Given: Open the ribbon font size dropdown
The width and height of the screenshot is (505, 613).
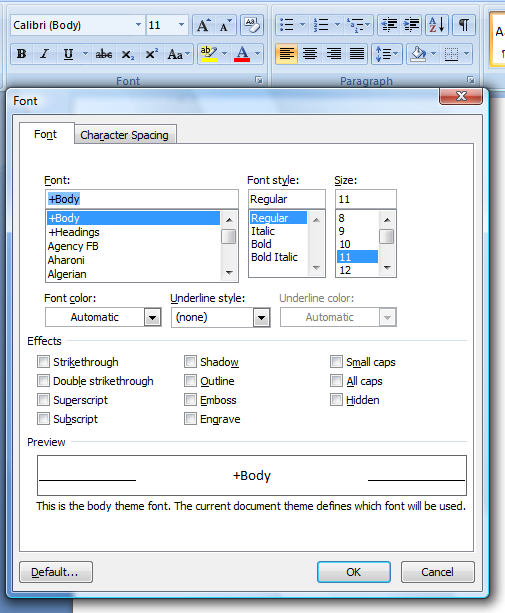Looking at the screenshot, I should pyautogui.click(x=181, y=25).
